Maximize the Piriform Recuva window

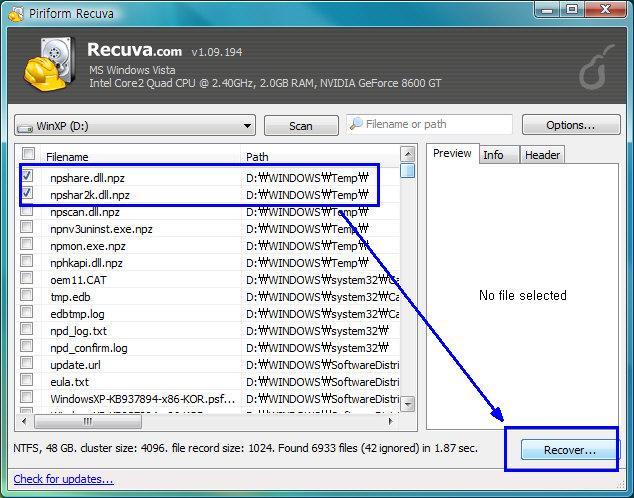(572, 10)
